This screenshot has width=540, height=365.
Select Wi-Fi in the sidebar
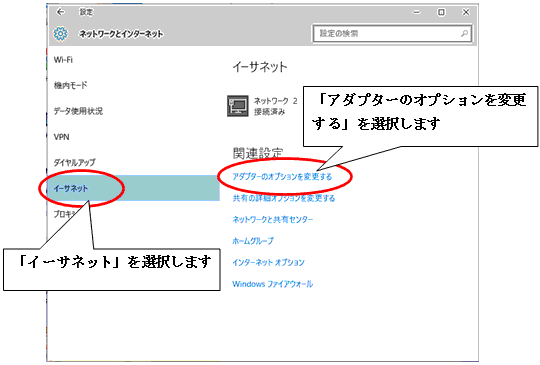63,60
